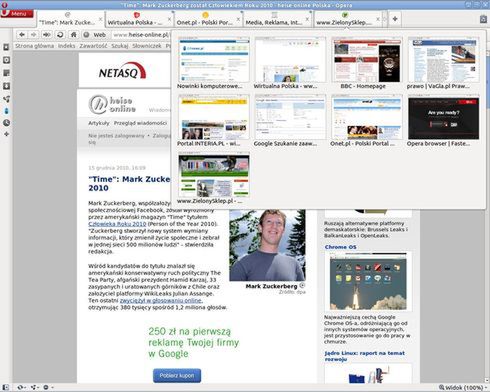Viewport: 490px width, 392px height.
Task: Open Artykuły section on heise page
Action: pos(99,123)
